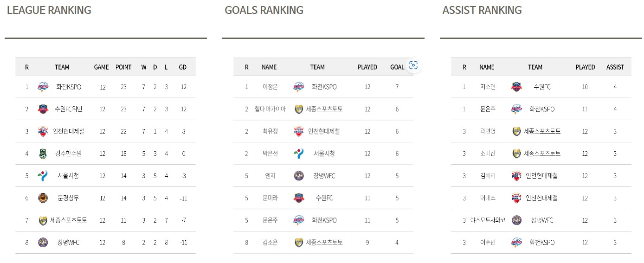Viewport: 644px width, 263px height.
Task: Click Mungyeong Sangmu round emblem
Action: (x=43, y=198)
